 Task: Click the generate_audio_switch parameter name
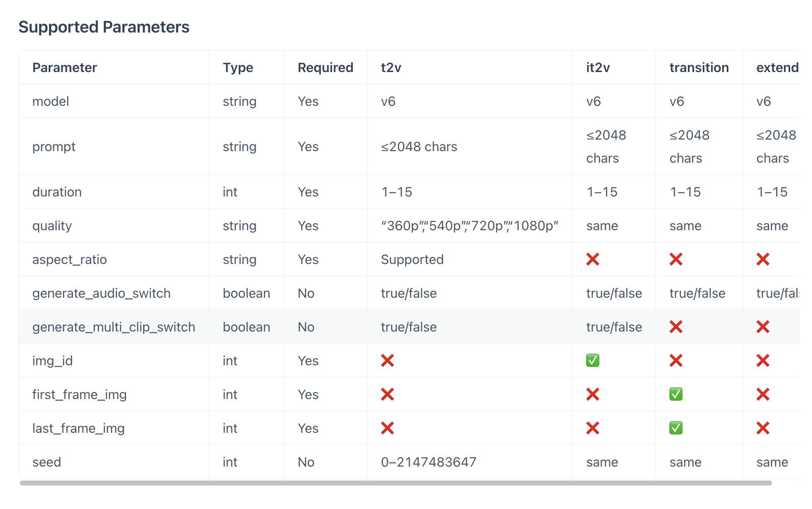(x=101, y=293)
